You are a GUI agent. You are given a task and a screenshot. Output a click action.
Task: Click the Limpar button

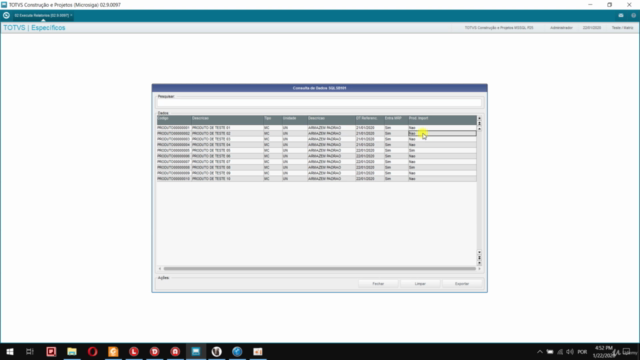[x=420, y=284]
